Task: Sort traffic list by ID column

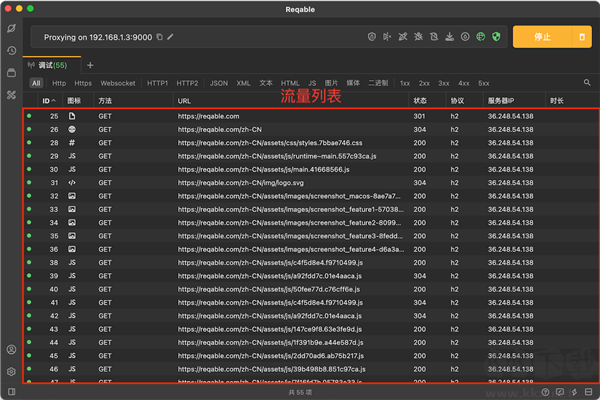Action: tap(47, 101)
